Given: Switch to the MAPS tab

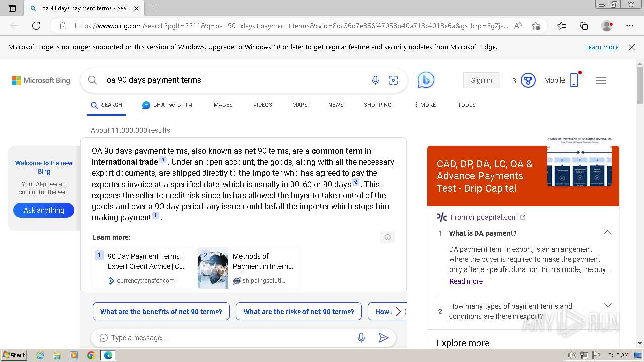Looking at the screenshot, I should [x=300, y=105].
